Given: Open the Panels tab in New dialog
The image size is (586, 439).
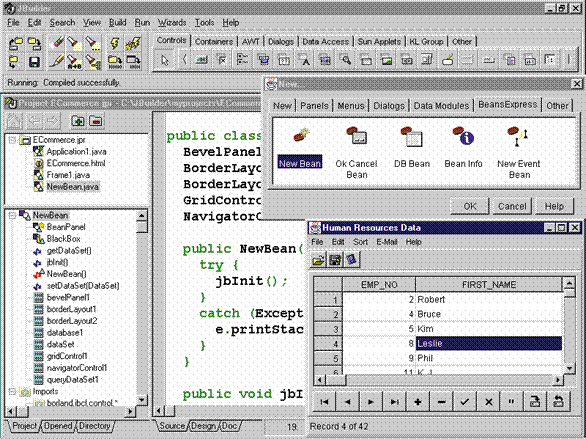Looking at the screenshot, I should [x=314, y=106].
